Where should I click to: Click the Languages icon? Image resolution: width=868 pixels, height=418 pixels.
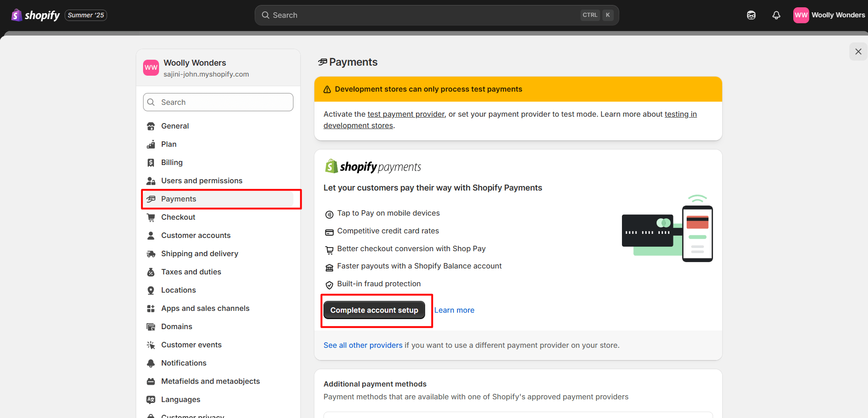pos(151,400)
